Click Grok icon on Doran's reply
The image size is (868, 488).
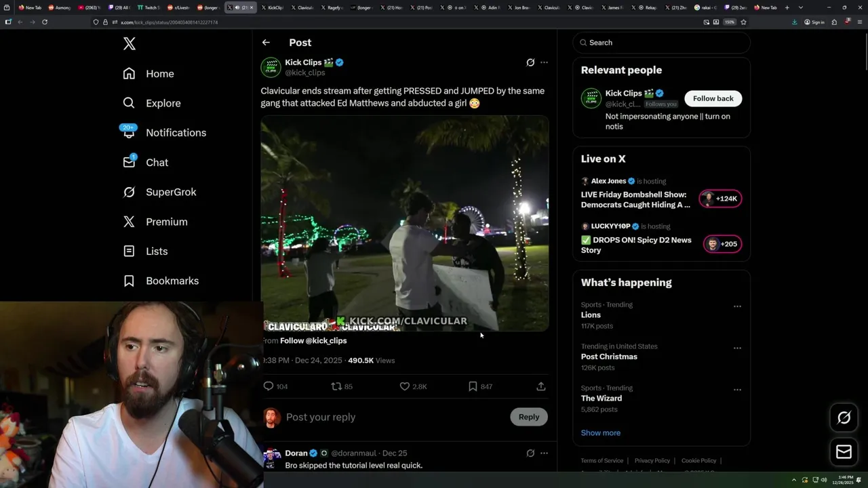pos(530,453)
